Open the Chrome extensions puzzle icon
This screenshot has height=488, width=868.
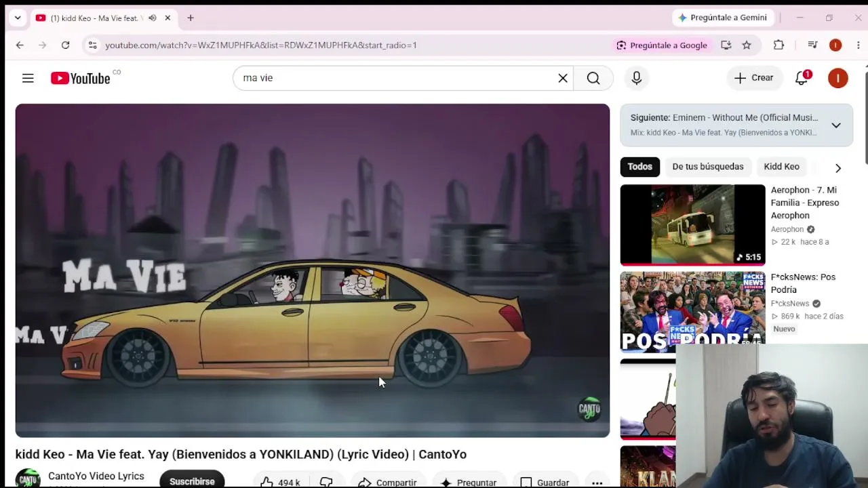[778, 45]
